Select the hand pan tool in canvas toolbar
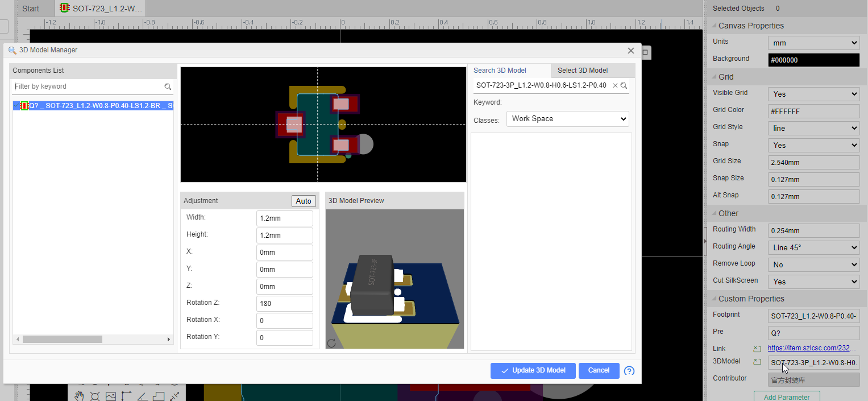Image resolution: width=868 pixels, height=401 pixels. click(x=80, y=395)
